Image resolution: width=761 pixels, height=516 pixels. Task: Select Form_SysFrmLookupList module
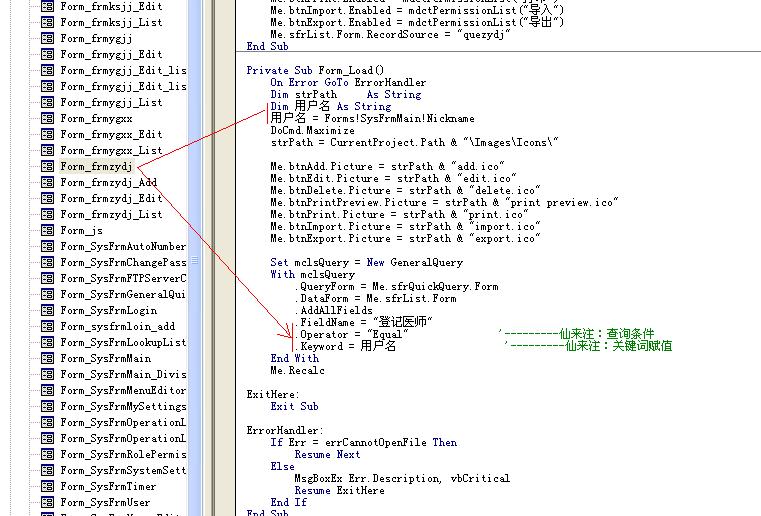click(122, 342)
